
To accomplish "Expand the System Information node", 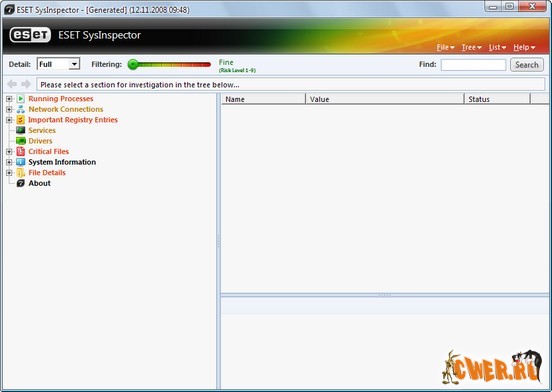I will coord(9,162).
